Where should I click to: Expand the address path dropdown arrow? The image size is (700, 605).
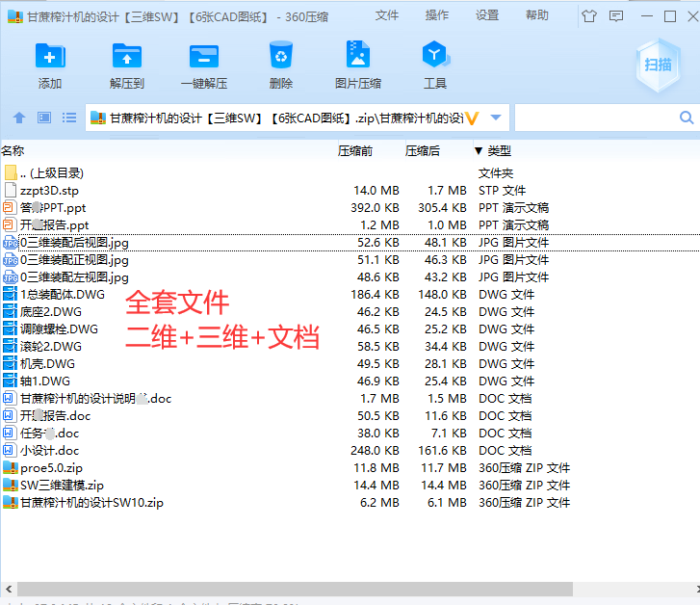496,118
